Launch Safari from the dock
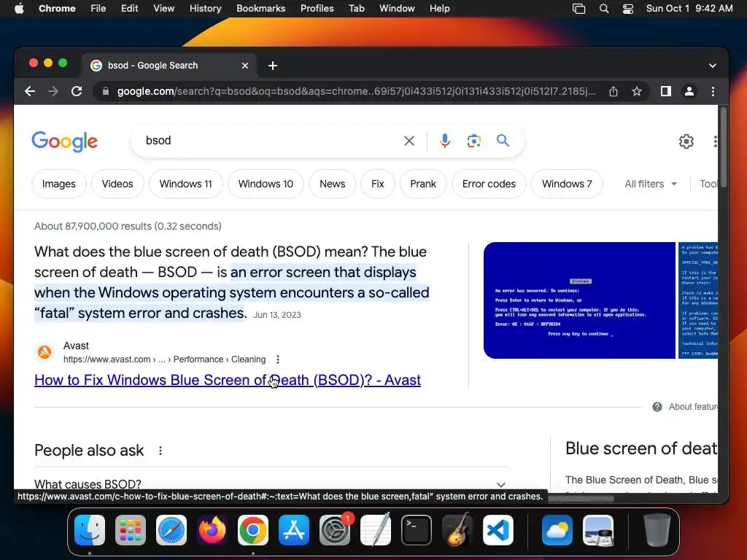Viewport: 747px width, 560px height. pos(171,530)
